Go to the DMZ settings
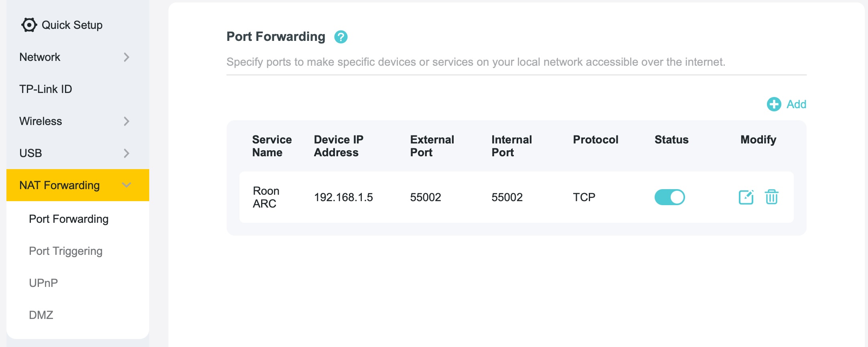This screenshot has width=868, height=347. 41,315
